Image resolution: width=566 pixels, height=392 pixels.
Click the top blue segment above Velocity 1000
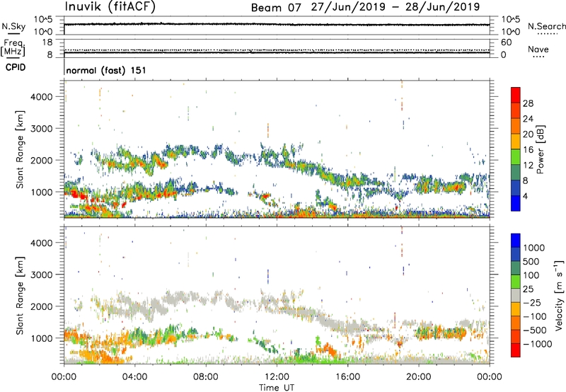[516, 241]
